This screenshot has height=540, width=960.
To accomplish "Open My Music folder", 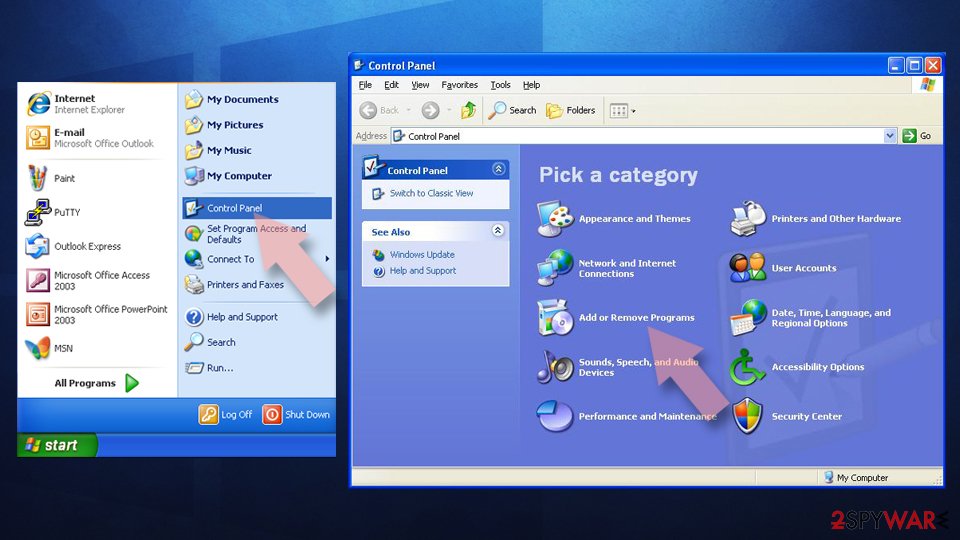I will [x=219, y=150].
